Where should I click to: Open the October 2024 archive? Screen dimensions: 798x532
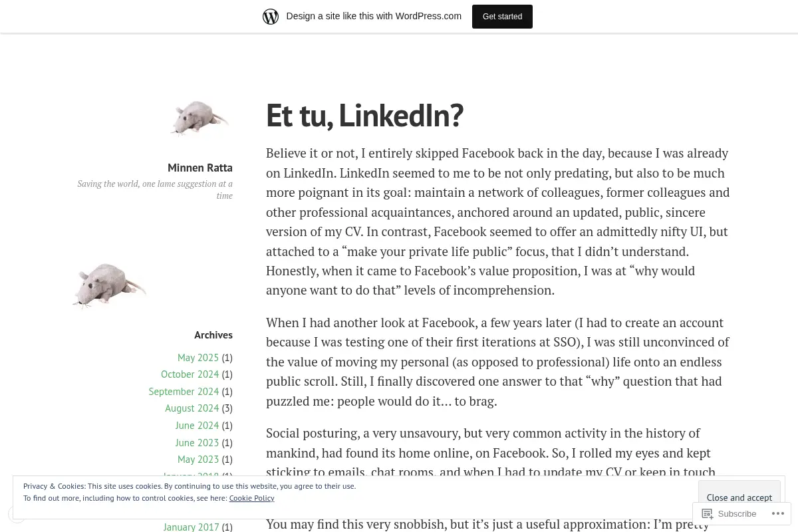pos(190,374)
